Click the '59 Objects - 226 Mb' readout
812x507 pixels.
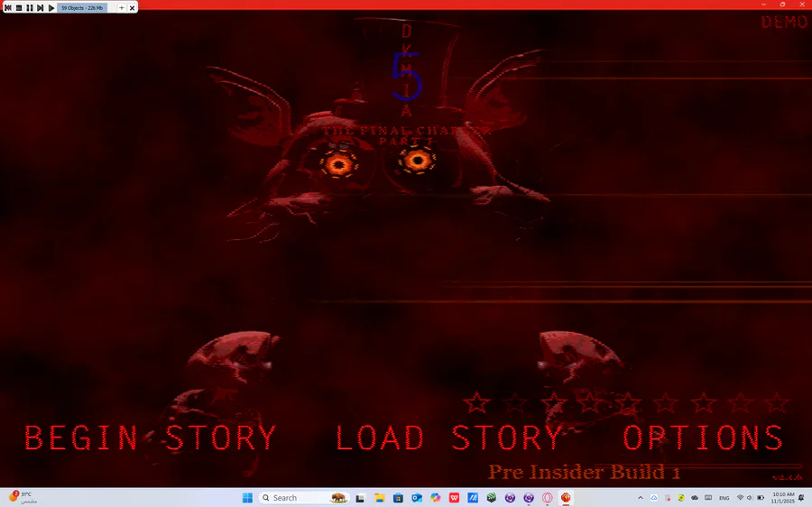tap(82, 8)
